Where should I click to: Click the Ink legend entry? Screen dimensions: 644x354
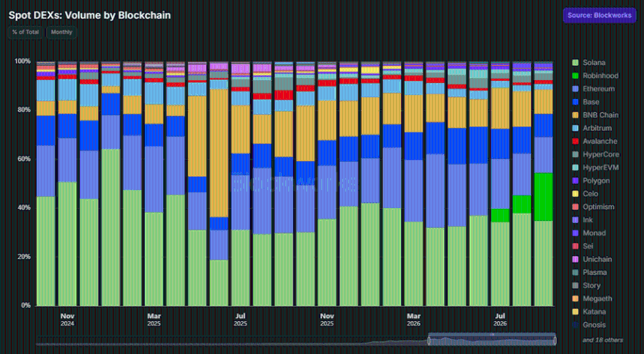583,220
